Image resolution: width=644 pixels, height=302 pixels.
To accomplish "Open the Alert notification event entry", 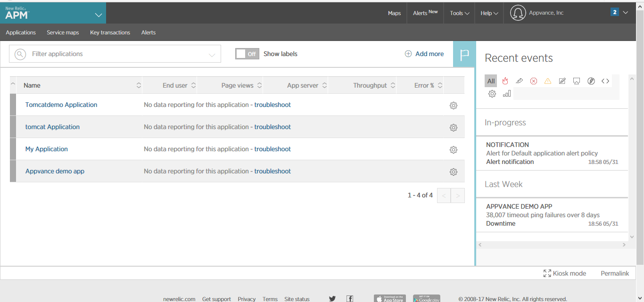I will pyautogui.click(x=552, y=153).
